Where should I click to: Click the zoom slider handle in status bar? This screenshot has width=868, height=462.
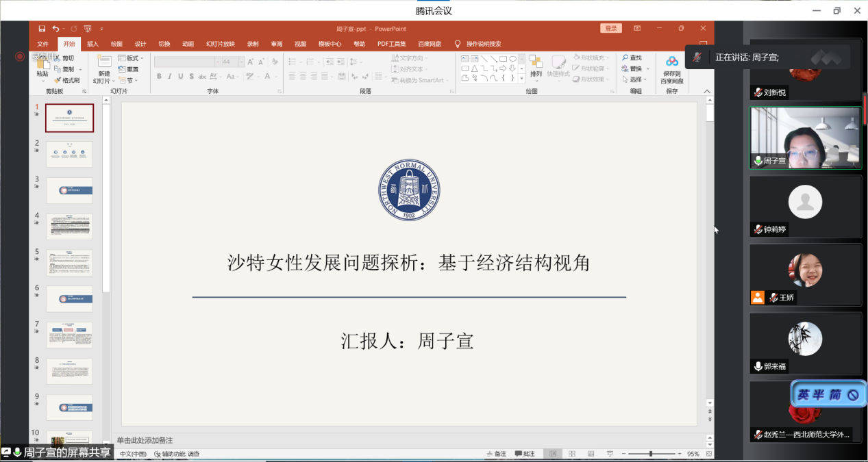(x=651, y=454)
